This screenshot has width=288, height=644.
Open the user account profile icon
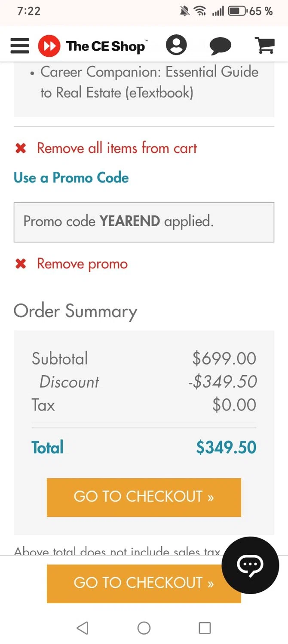[x=176, y=45]
